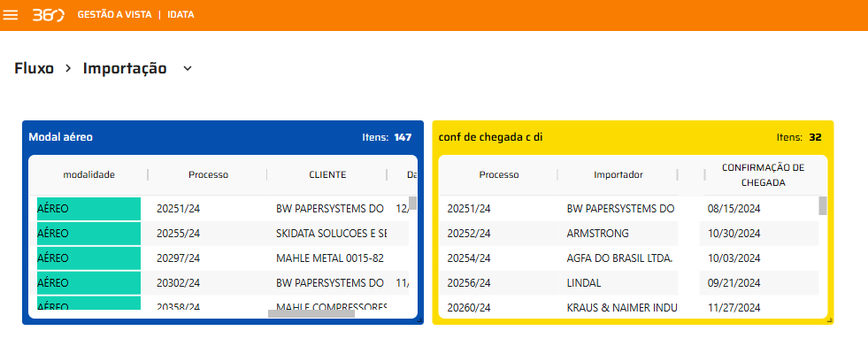This screenshot has height=354, width=868.
Task: Click conf de chegada c di title
Action: pyautogui.click(x=490, y=137)
